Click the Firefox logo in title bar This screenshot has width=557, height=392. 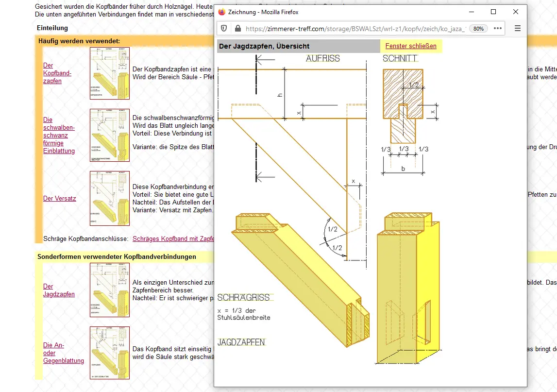pyautogui.click(x=222, y=12)
